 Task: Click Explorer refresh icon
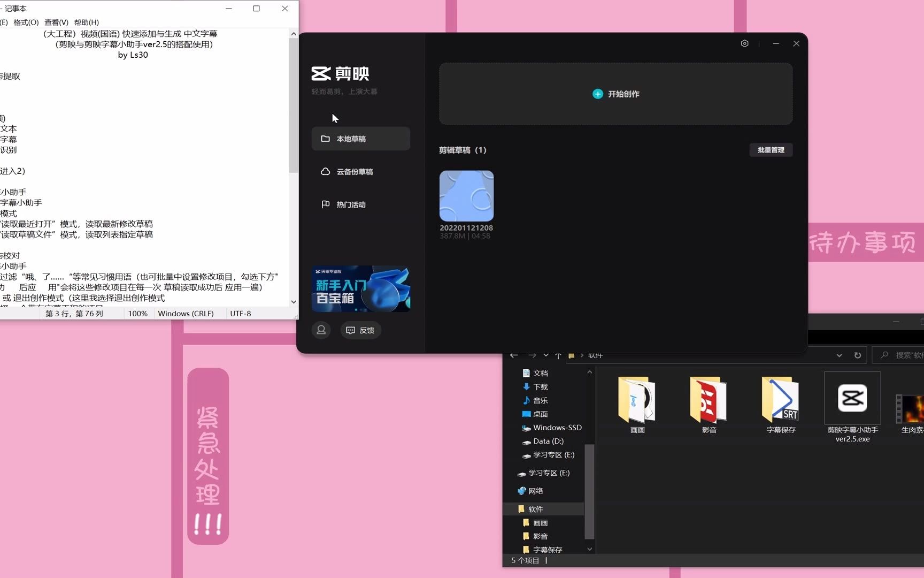point(858,355)
